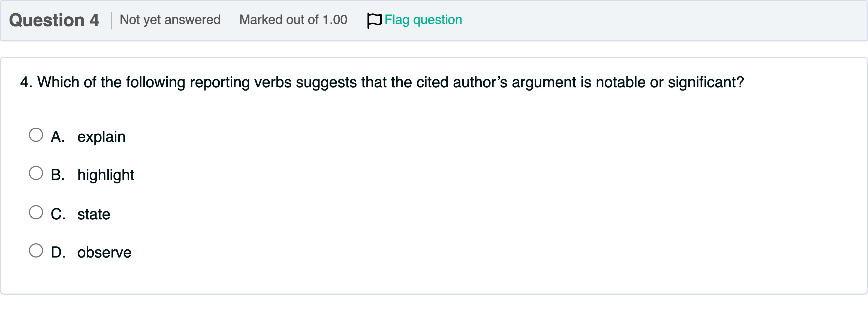Click the 'Marked out of 1.00' text
Screen dimensions: 868x311
293,20
